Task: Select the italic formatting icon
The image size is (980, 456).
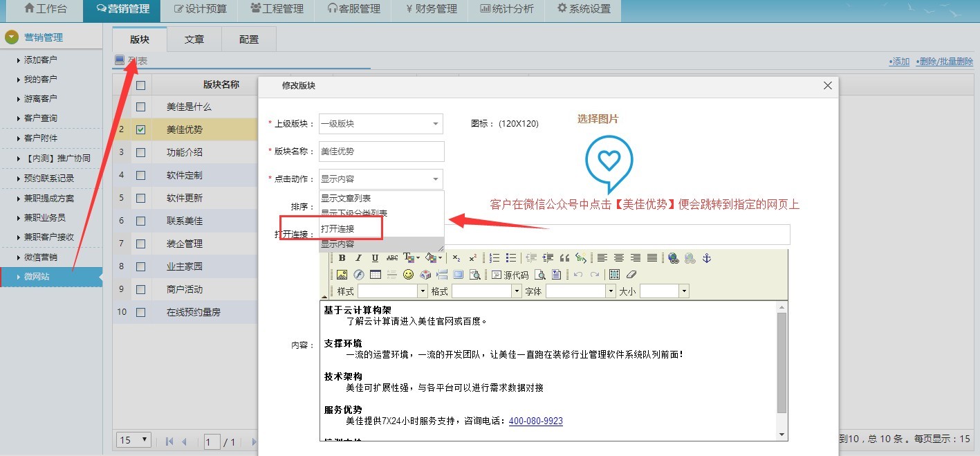Action: (x=360, y=258)
